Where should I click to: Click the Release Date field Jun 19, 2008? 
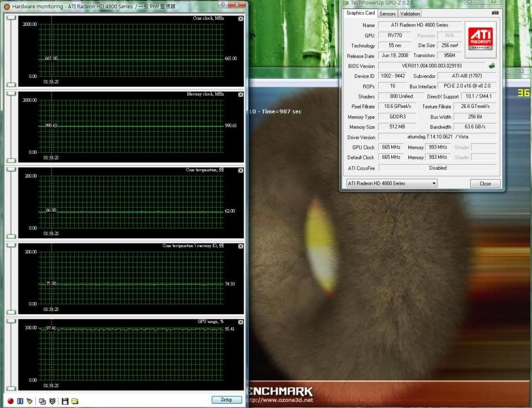(x=395, y=56)
